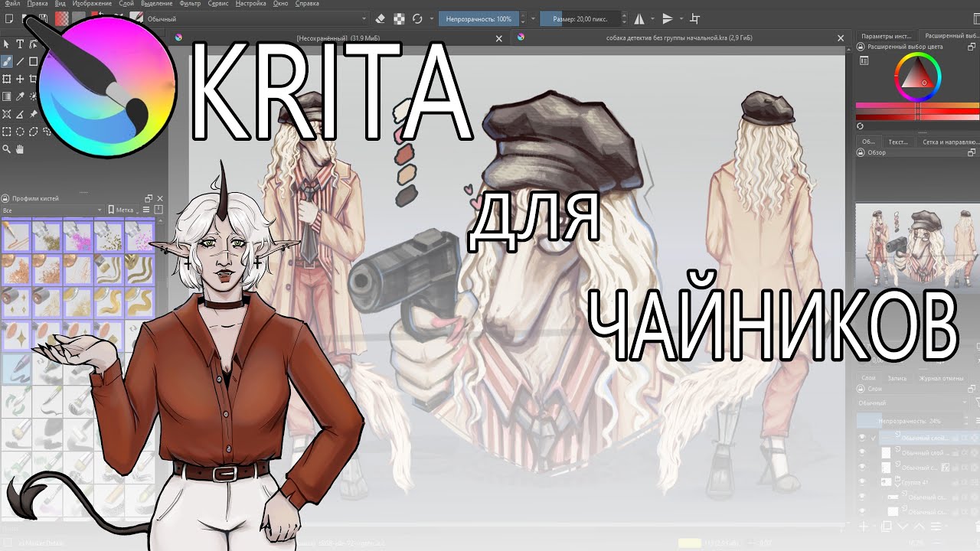Select the Text tool in toolbox

click(x=20, y=44)
